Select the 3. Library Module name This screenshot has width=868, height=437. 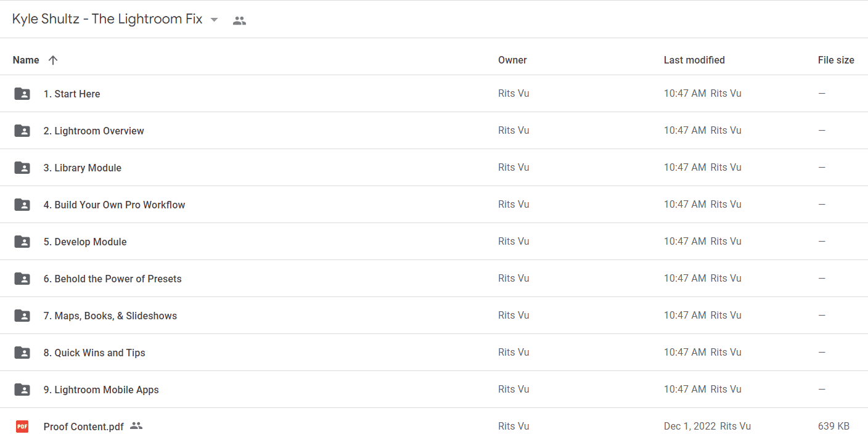click(x=83, y=168)
